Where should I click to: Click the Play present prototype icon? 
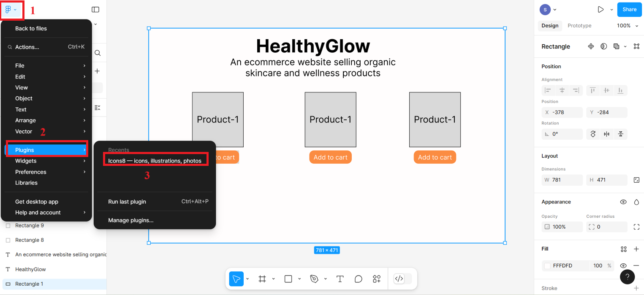click(601, 9)
